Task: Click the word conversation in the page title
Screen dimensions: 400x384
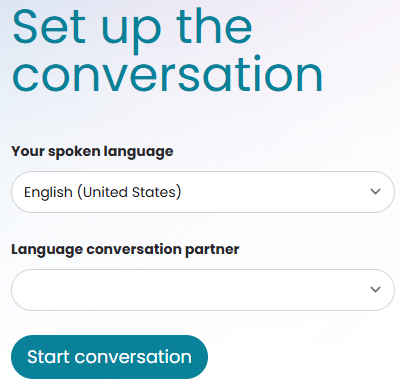Action: pos(167,74)
